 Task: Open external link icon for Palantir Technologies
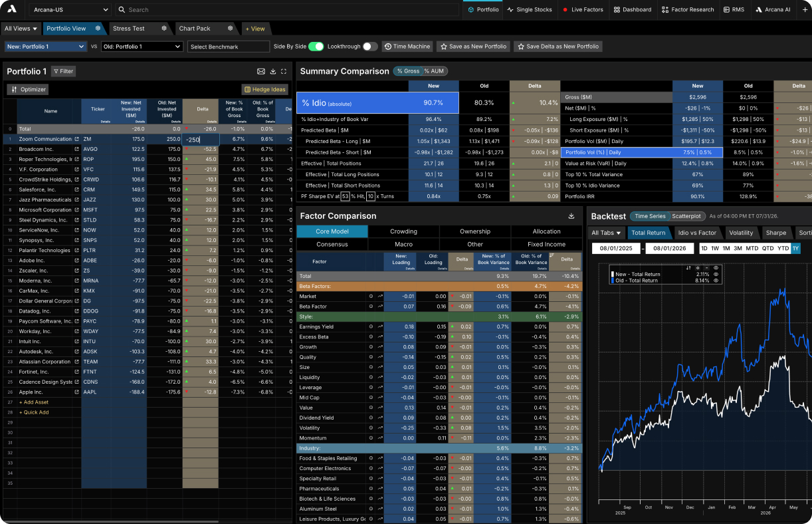click(x=77, y=251)
